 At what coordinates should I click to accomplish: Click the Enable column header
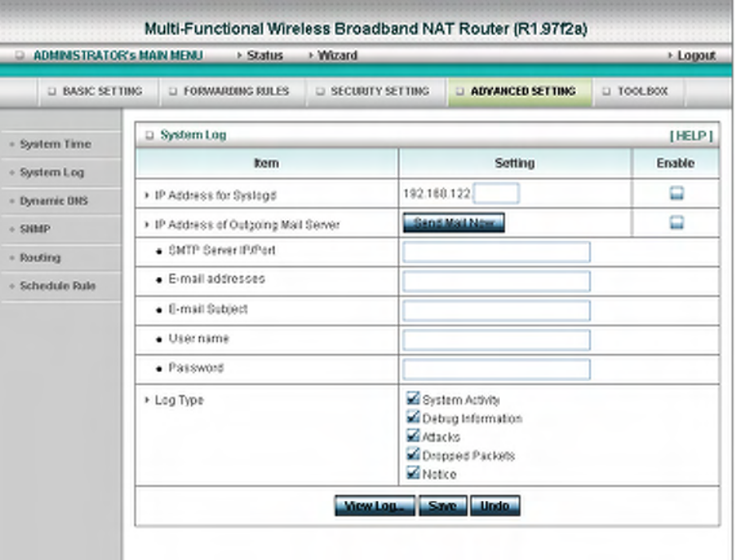675,163
